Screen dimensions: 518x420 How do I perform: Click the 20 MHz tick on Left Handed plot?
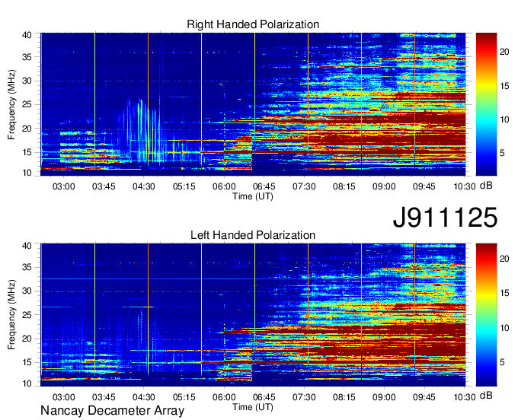tap(27, 339)
